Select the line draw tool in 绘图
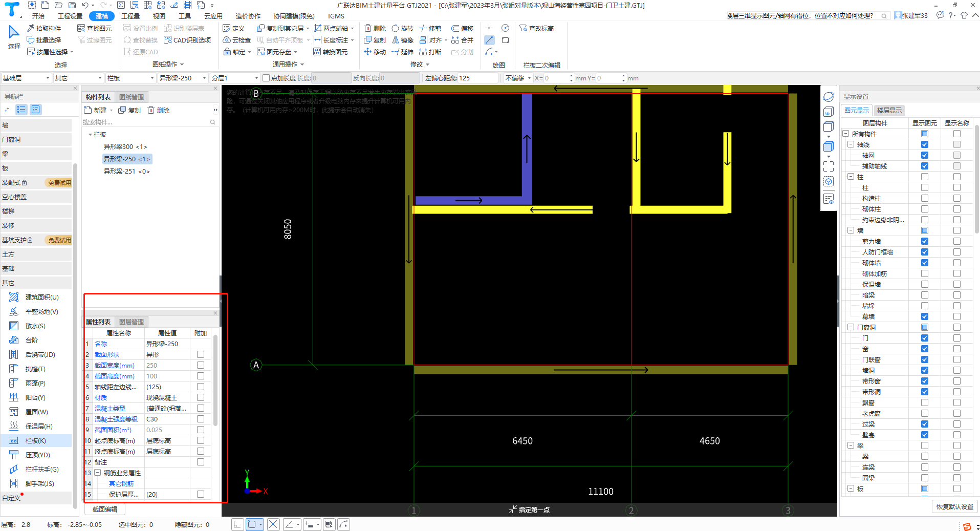 pyautogui.click(x=489, y=40)
